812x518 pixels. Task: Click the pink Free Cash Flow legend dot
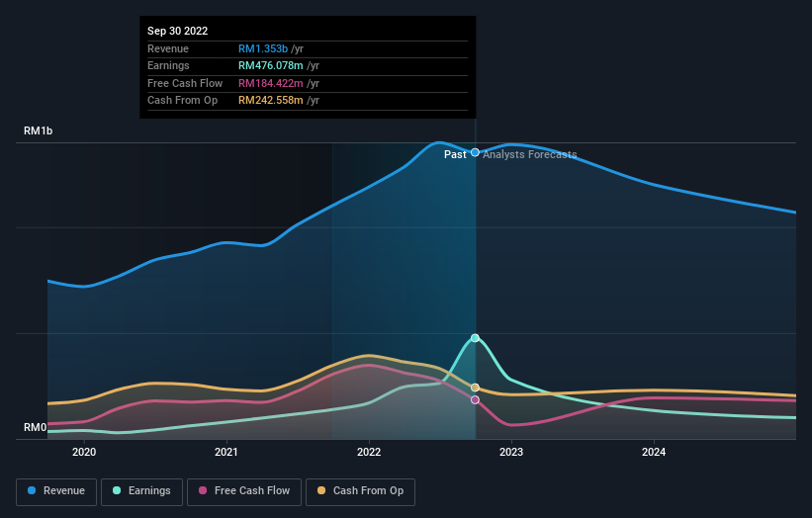[203, 490]
